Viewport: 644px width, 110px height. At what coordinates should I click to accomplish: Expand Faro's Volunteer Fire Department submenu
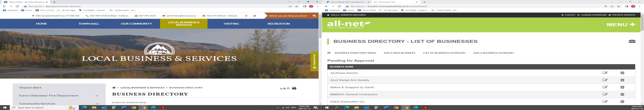[x=97, y=96]
